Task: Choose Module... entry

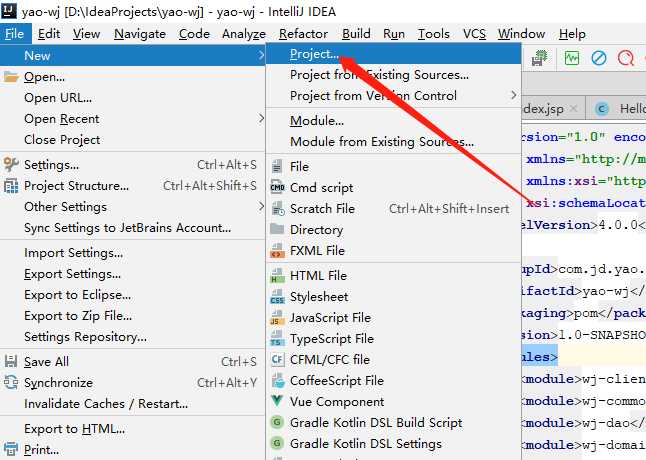Action: click(x=393, y=121)
